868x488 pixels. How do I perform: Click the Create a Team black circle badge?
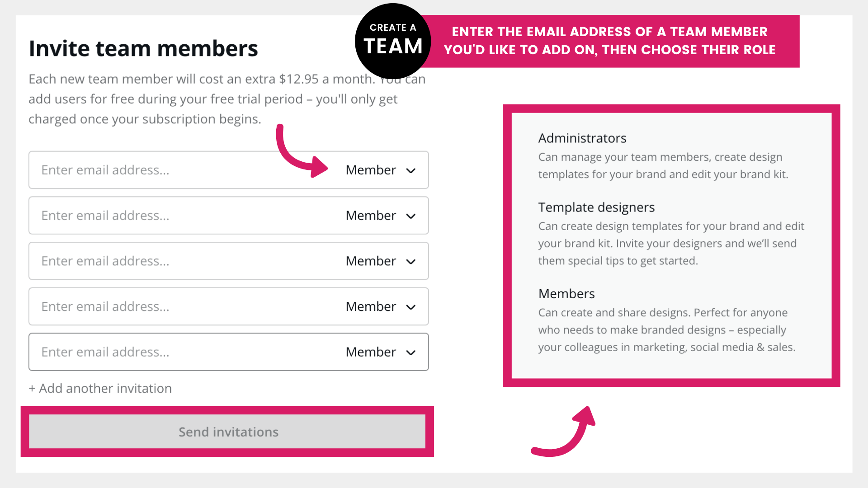(x=393, y=41)
